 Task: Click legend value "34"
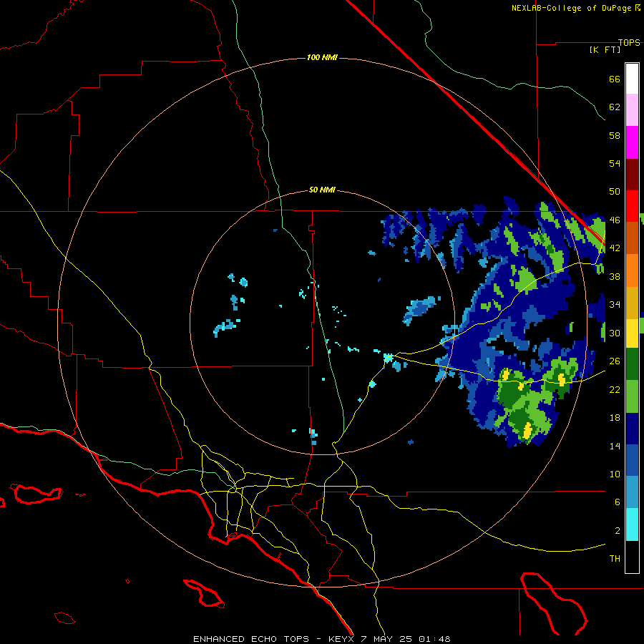(x=615, y=305)
